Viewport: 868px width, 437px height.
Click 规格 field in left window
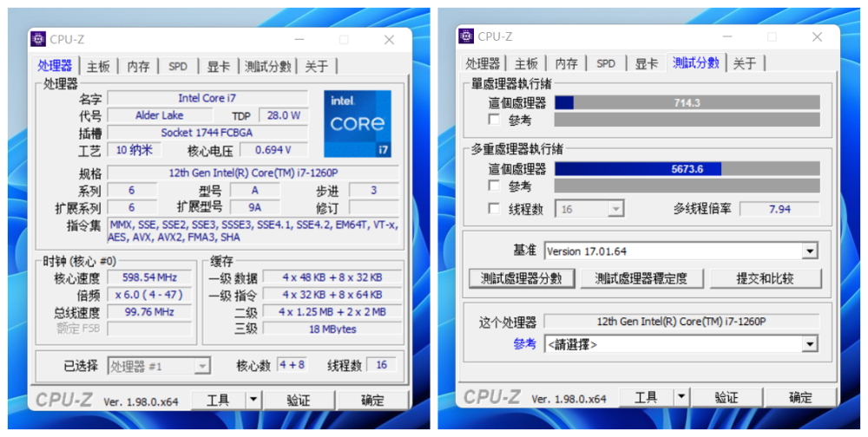tap(253, 173)
